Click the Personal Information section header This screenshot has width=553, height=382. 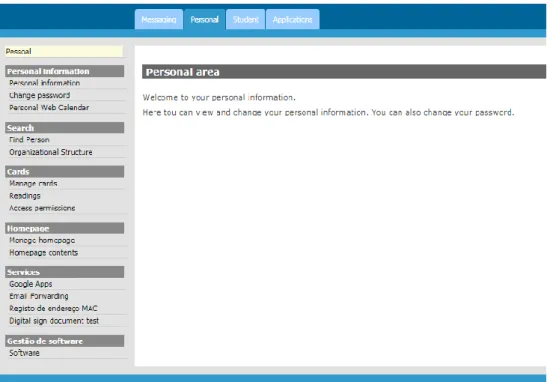tap(65, 71)
